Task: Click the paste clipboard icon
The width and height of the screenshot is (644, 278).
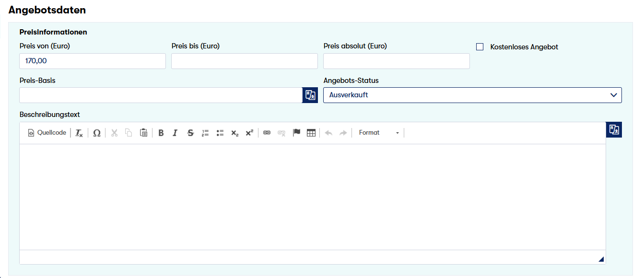Action: point(143,133)
